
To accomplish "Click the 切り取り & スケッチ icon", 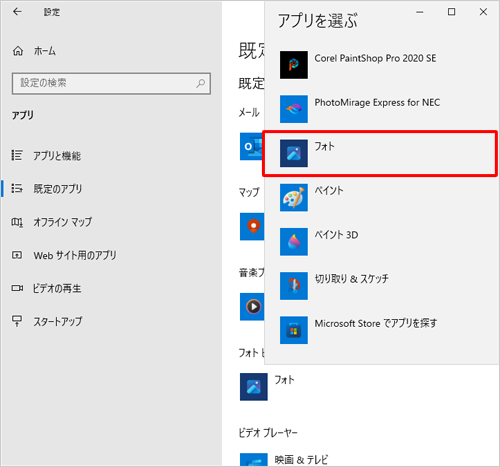I will (x=294, y=286).
